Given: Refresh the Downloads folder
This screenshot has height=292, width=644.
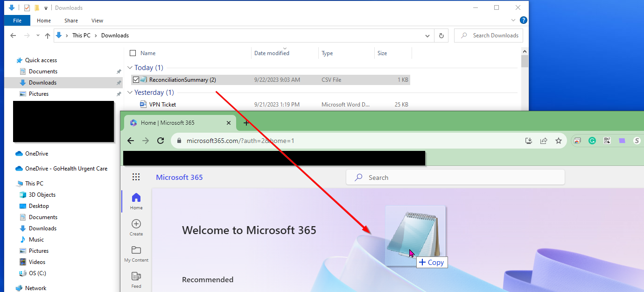Looking at the screenshot, I should click(x=441, y=36).
